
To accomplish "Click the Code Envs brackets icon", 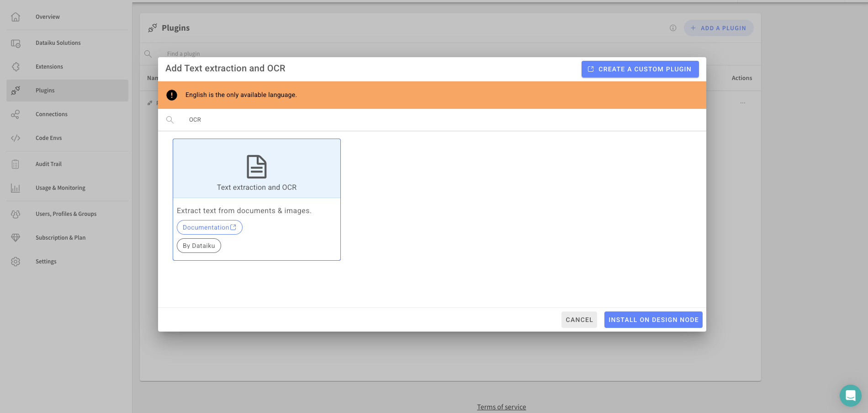I will tap(16, 138).
